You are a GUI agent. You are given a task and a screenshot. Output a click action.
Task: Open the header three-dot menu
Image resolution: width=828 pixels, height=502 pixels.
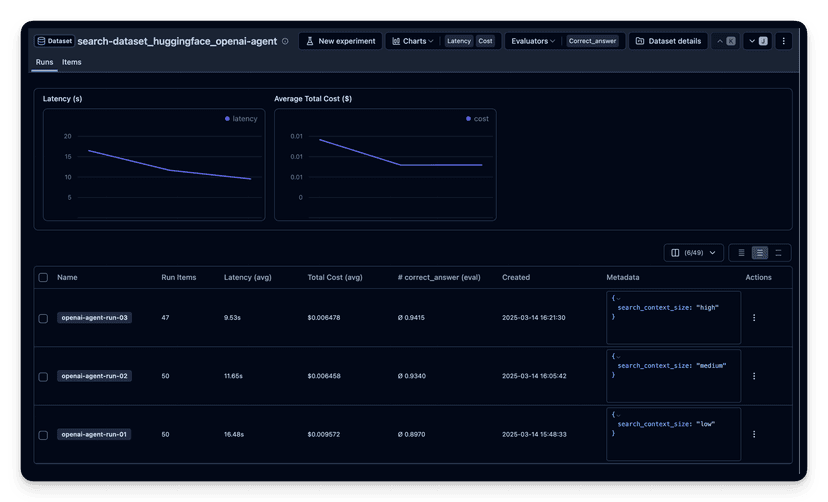pyautogui.click(x=784, y=41)
